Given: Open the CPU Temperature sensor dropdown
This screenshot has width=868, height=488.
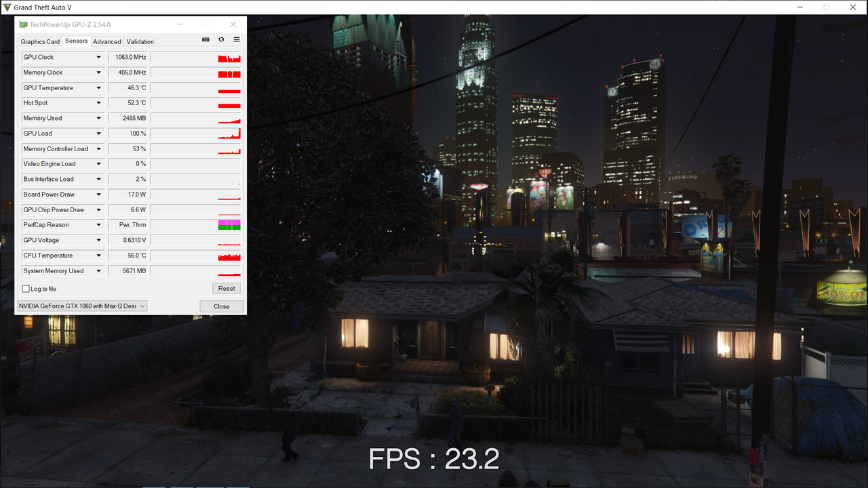Looking at the screenshot, I should click(98, 255).
